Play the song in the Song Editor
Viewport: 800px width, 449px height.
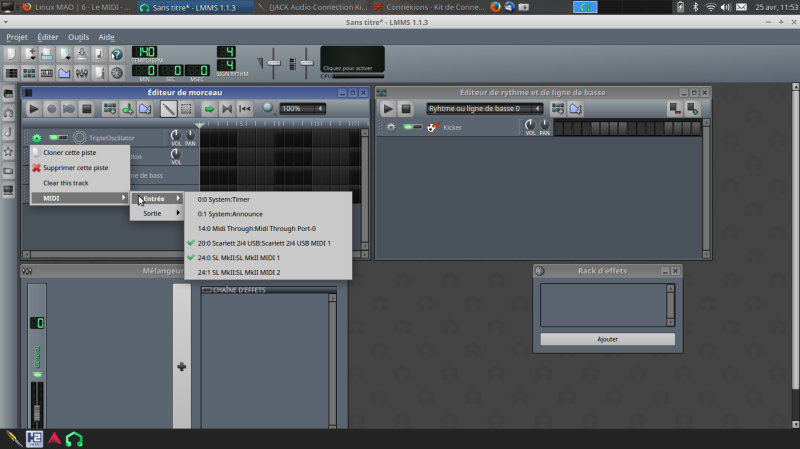[34, 109]
